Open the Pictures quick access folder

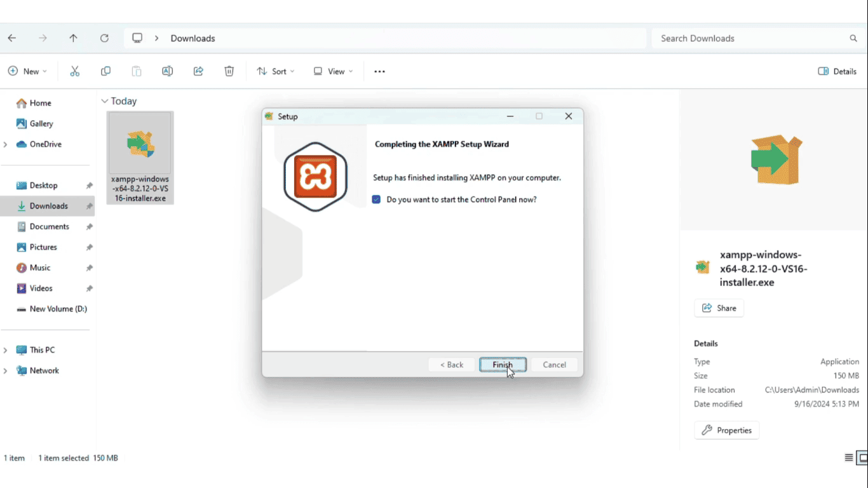tap(43, 247)
